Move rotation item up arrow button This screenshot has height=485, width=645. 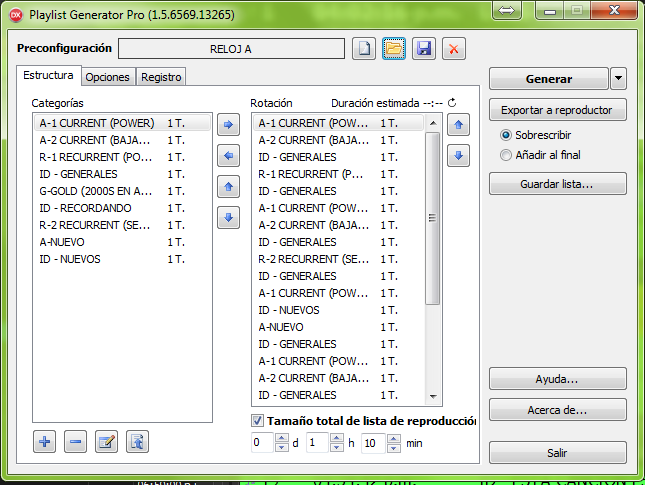tap(458, 125)
